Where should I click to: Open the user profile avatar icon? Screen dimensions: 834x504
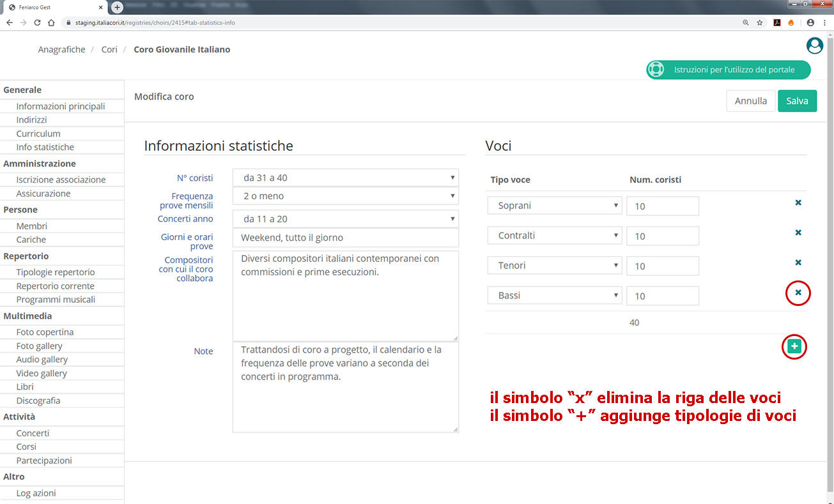click(814, 45)
